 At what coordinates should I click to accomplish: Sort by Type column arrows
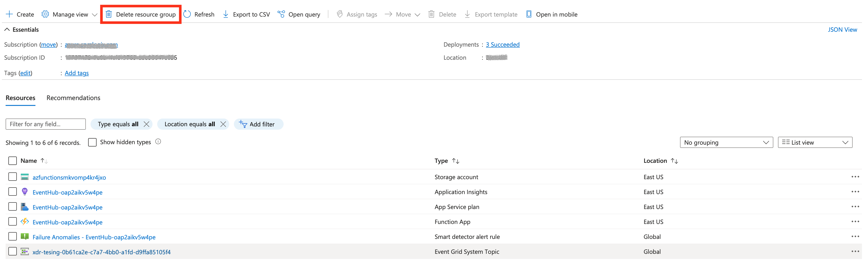(455, 161)
